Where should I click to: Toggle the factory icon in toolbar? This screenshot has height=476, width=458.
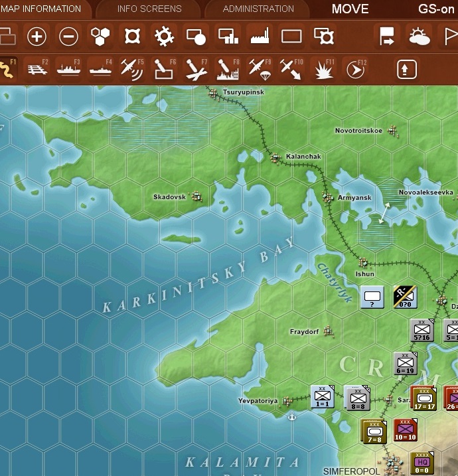pyautogui.click(x=260, y=37)
